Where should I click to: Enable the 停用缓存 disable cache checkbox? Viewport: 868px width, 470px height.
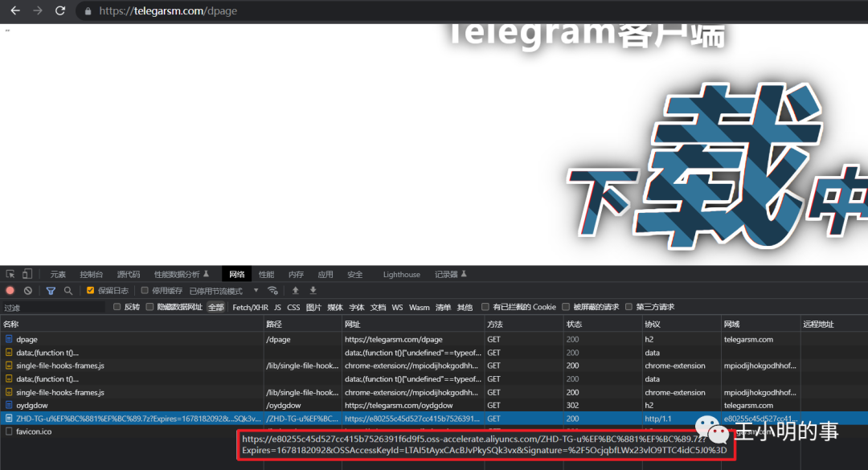[145, 290]
